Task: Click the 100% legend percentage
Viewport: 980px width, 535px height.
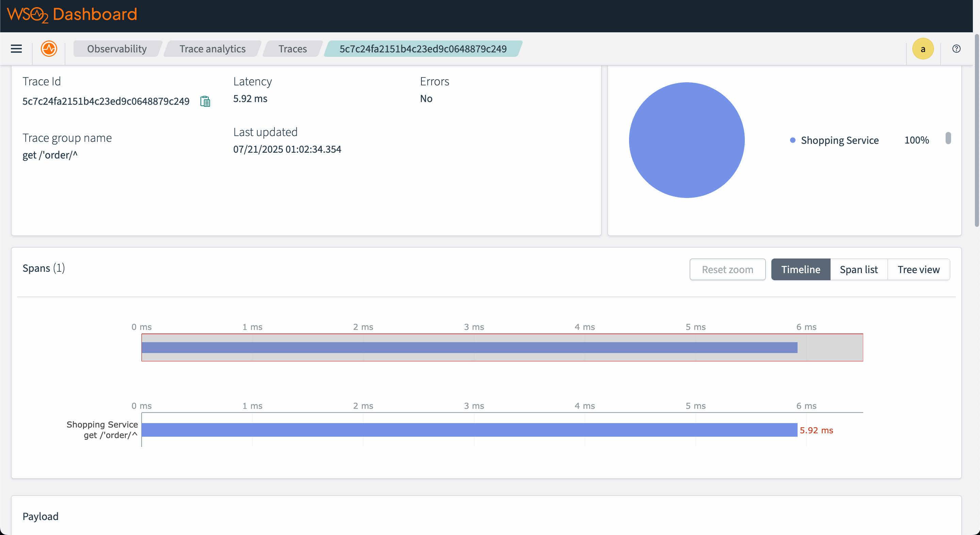Action: [x=916, y=140]
